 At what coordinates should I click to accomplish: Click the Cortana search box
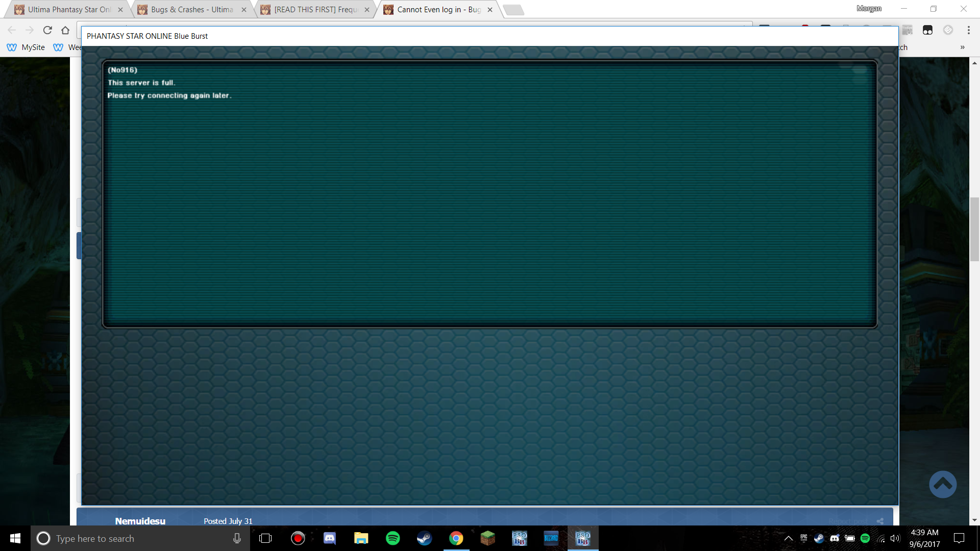pyautogui.click(x=140, y=538)
